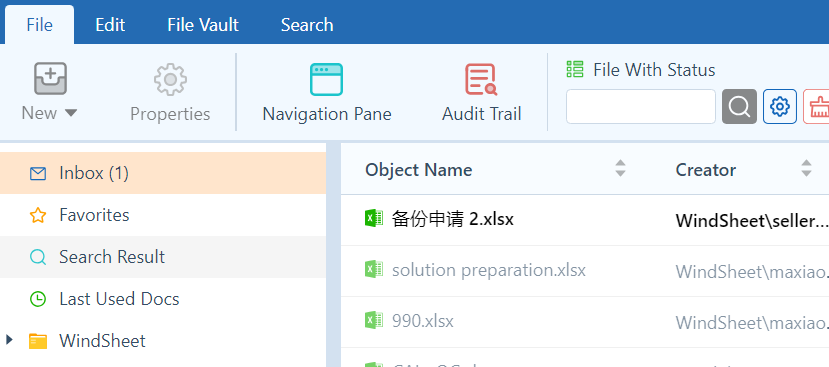Image resolution: width=829 pixels, height=367 pixels.
Task: Click Excel icon of solution preparation.xlsx
Action: 374,270
